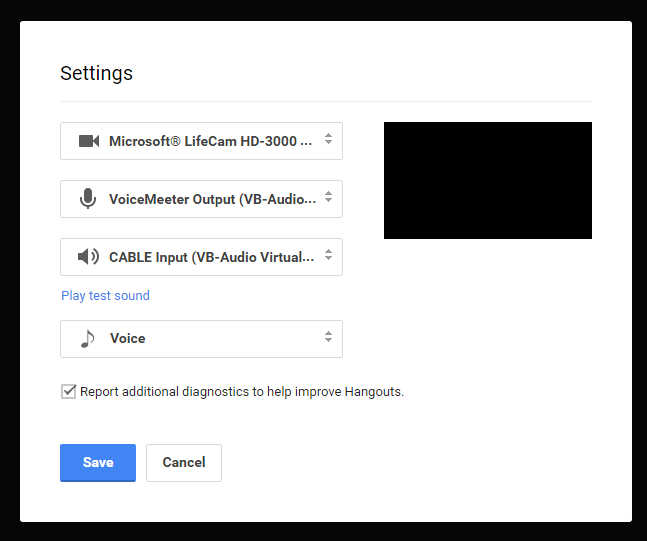Cancel the settings dialog
The height and width of the screenshot is (541, 647).
[x=184, y=463]
